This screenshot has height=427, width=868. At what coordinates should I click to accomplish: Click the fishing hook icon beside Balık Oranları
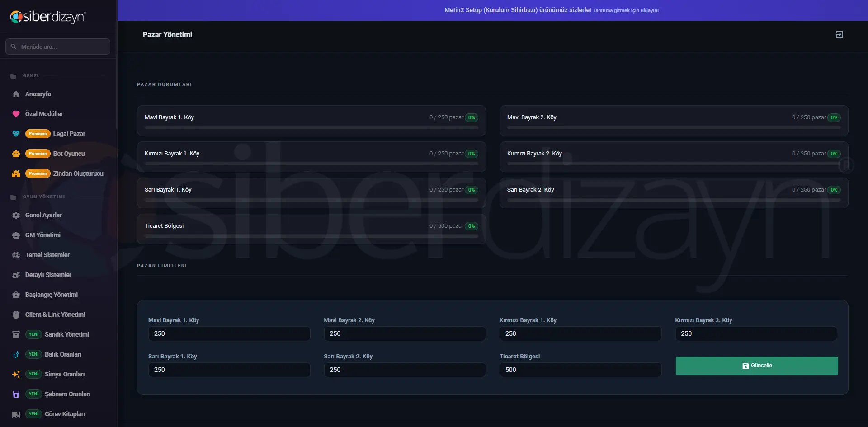pyautogui.click(x=16, y=354)
